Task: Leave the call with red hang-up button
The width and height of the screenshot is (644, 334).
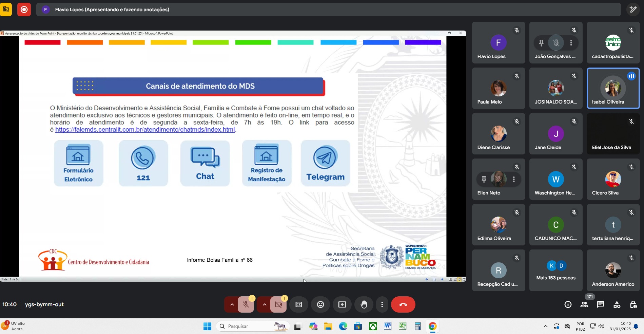Action: 403,304
